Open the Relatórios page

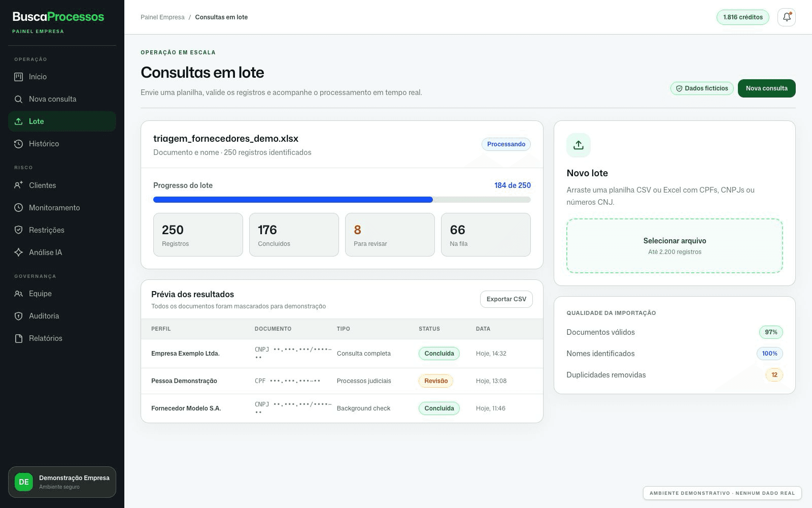(x=62, y=338)
